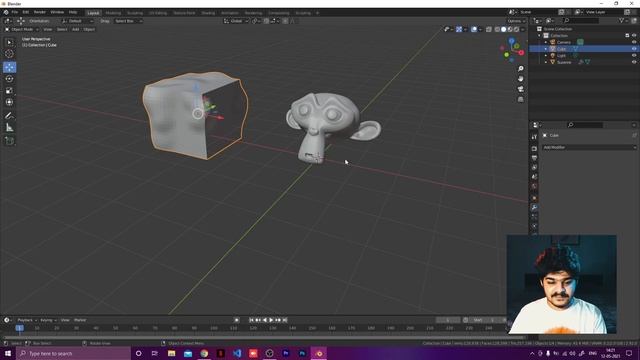Hide the Cube object with eye icon
This screenshot has width=640, height=360.
click(634, 49)
